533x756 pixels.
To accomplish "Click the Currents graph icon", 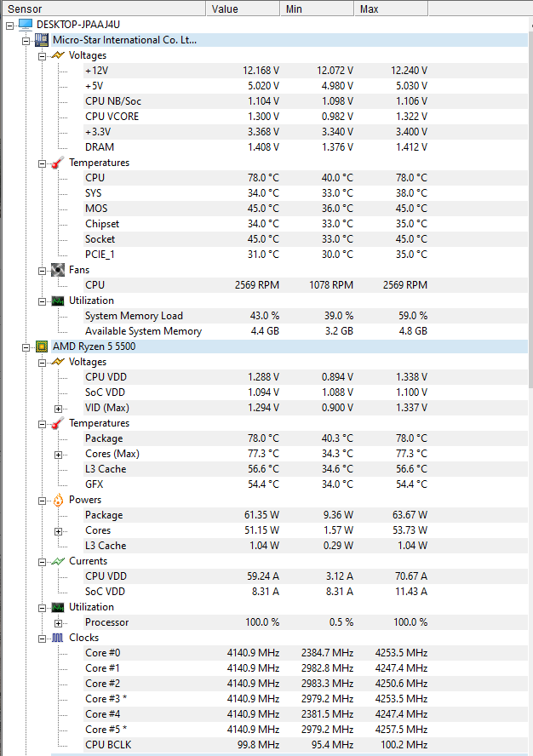I will [x=58, y=561].
